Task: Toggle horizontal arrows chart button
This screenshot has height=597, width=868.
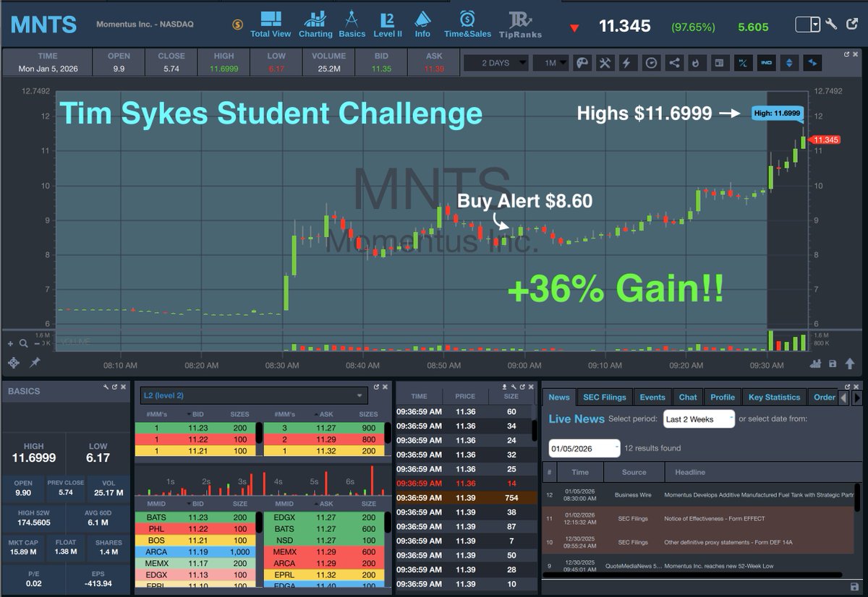Action: point(812,63)
